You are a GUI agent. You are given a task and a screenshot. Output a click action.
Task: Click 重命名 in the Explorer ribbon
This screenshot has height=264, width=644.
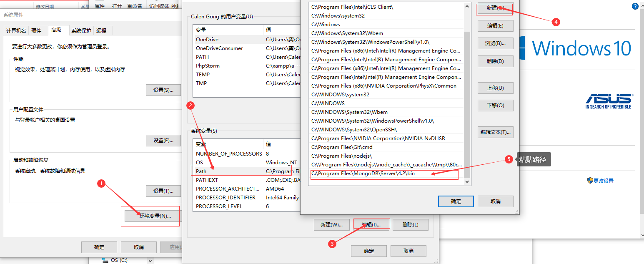click(134, 6)
